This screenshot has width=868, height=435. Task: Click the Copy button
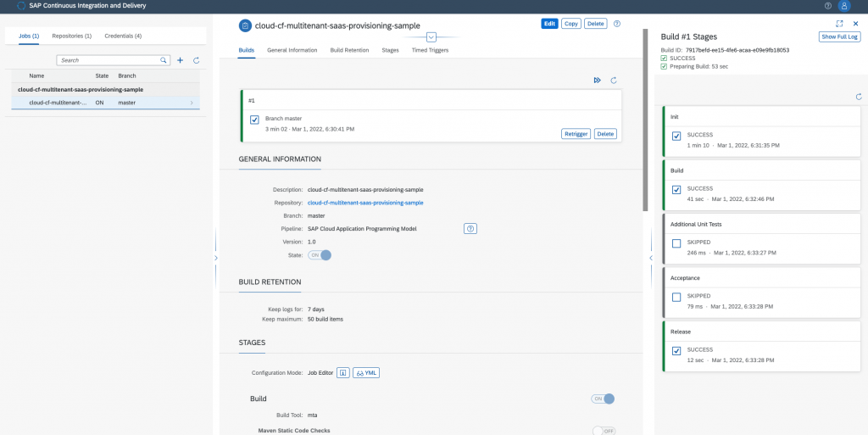click(570, 24)
